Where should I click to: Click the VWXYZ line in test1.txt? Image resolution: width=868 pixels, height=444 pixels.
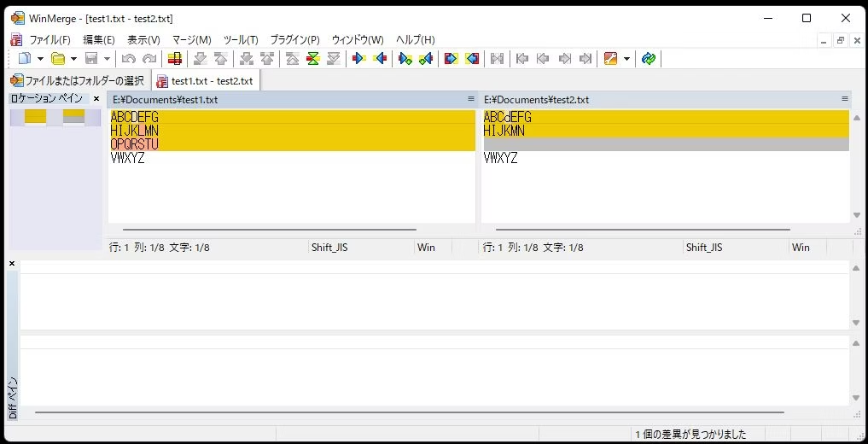tap(292, 158)
